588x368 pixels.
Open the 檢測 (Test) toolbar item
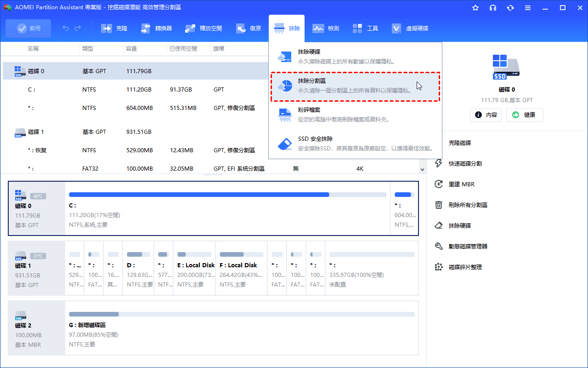(326, 29)
